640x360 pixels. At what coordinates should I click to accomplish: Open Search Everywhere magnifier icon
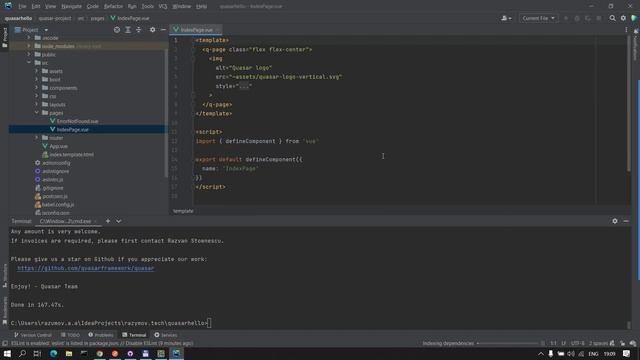click(612, 18)
